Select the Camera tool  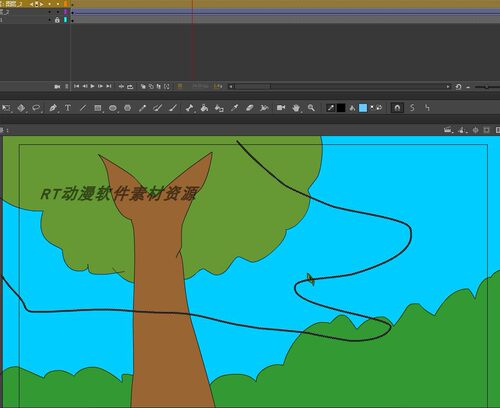[281, 108]
